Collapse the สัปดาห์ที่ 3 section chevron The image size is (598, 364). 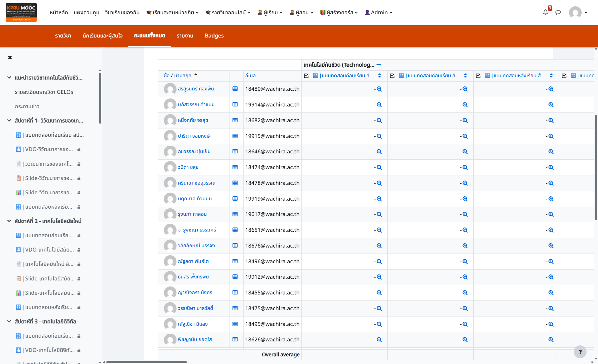[9, 321]
